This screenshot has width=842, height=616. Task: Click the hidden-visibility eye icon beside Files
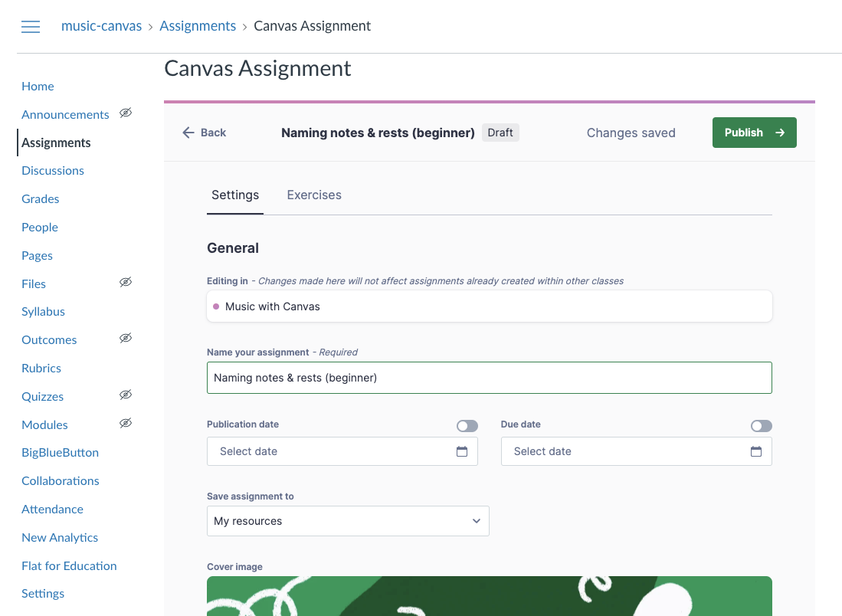tap(125, 282)
